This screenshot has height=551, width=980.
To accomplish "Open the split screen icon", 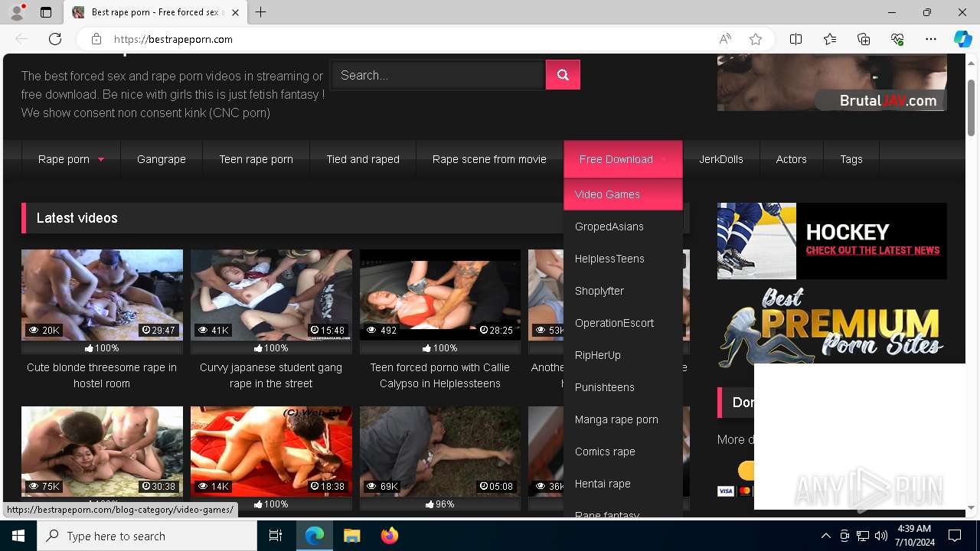I will click(x=795, y=39).
